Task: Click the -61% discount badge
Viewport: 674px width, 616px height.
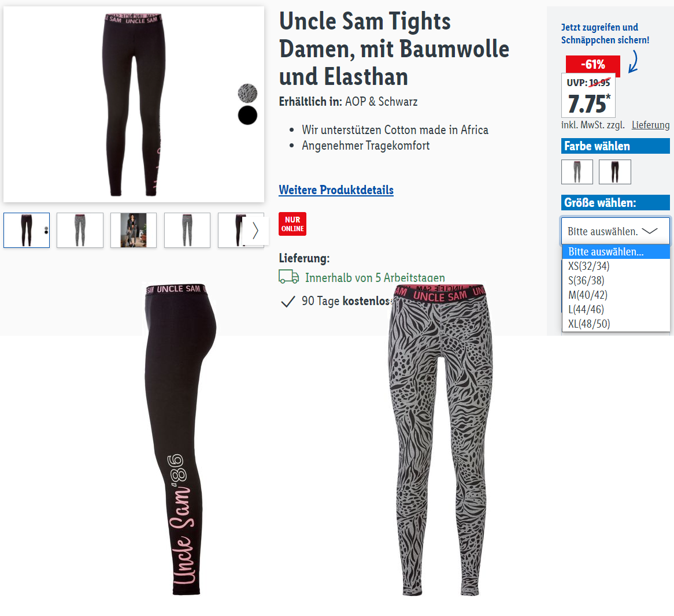Action: coord(592,65)
